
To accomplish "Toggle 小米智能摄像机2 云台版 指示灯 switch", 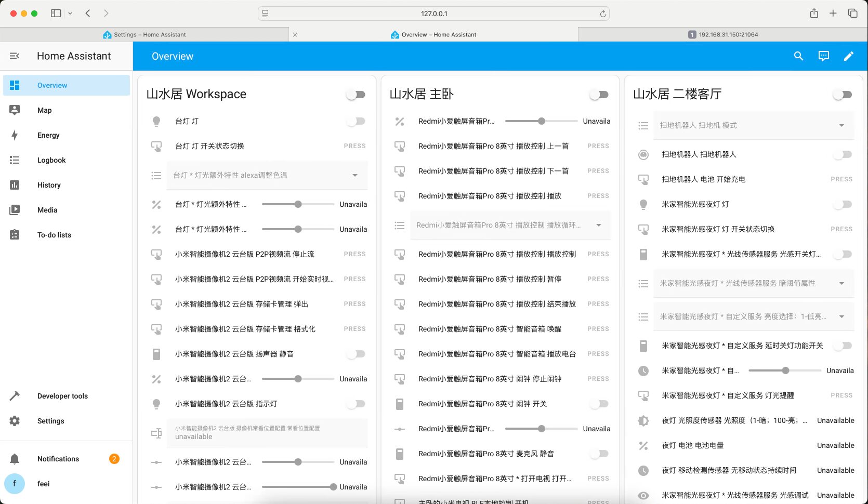I will click(356, 404).
